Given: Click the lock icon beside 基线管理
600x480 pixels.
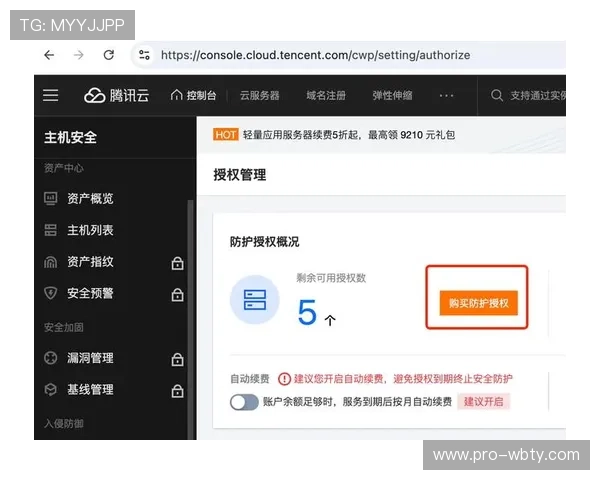Looking at the screenshot, I should point(177,391).
